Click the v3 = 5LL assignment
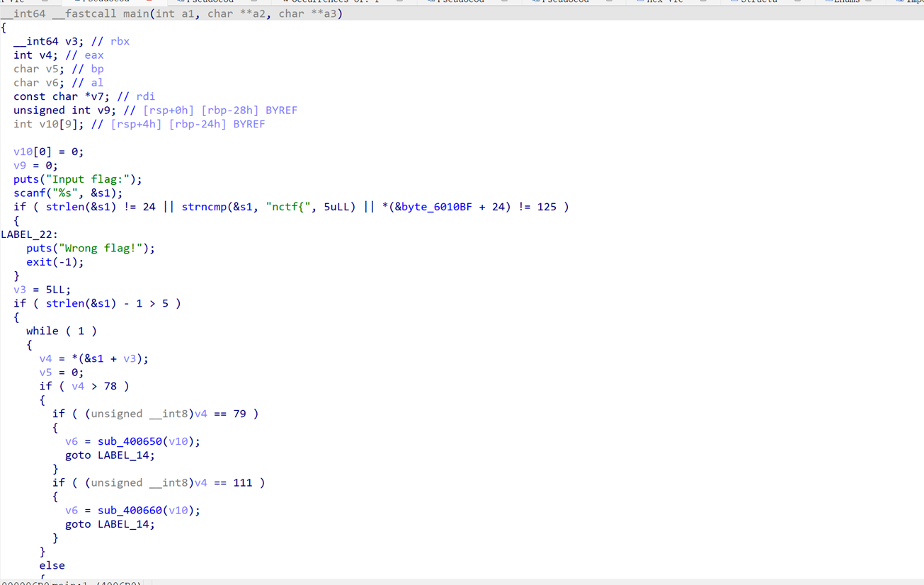Viewport: 924px width, 585px height. (42, 290)
